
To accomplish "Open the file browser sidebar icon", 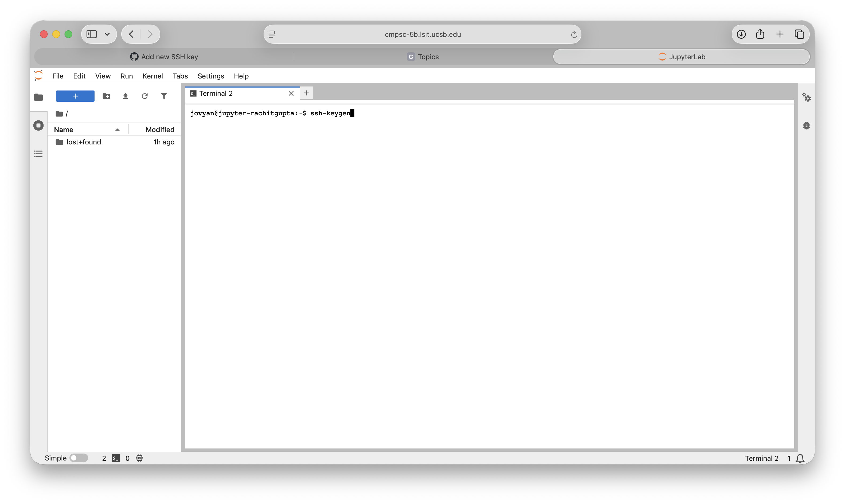I will [x=38, y=97].
